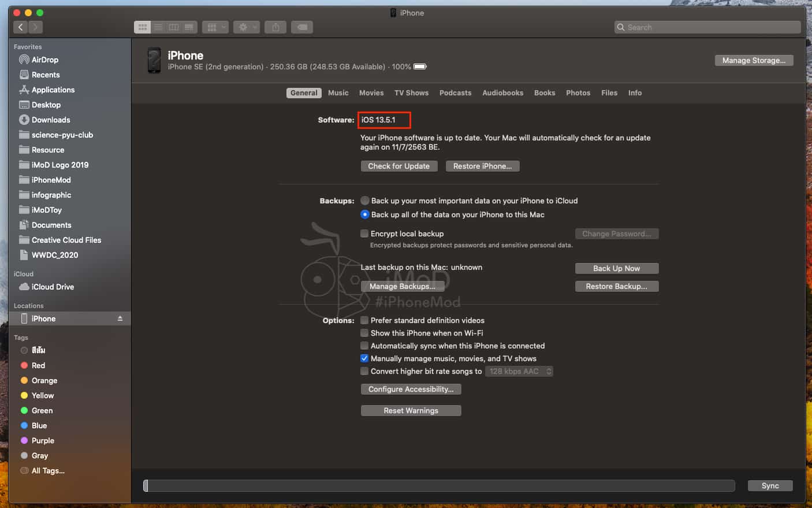812x508 pixels.
Task: Open the Action gear dropdown menu
Action: tap(247, 27)
